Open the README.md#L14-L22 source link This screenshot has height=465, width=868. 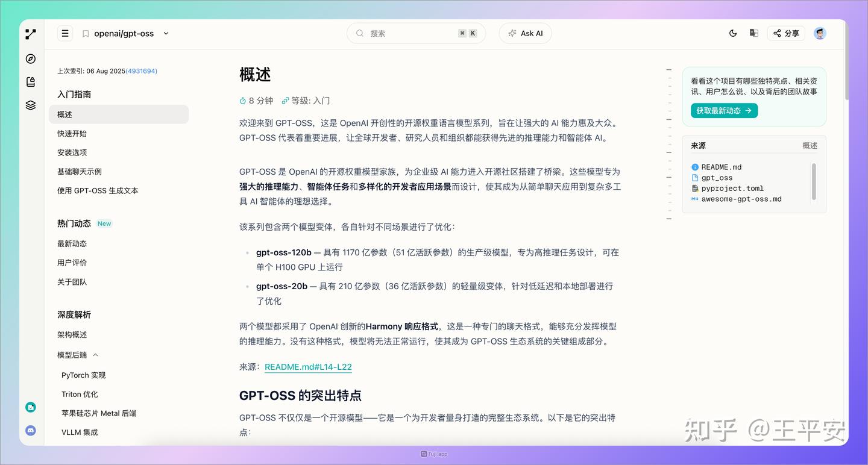pos(308,367)
